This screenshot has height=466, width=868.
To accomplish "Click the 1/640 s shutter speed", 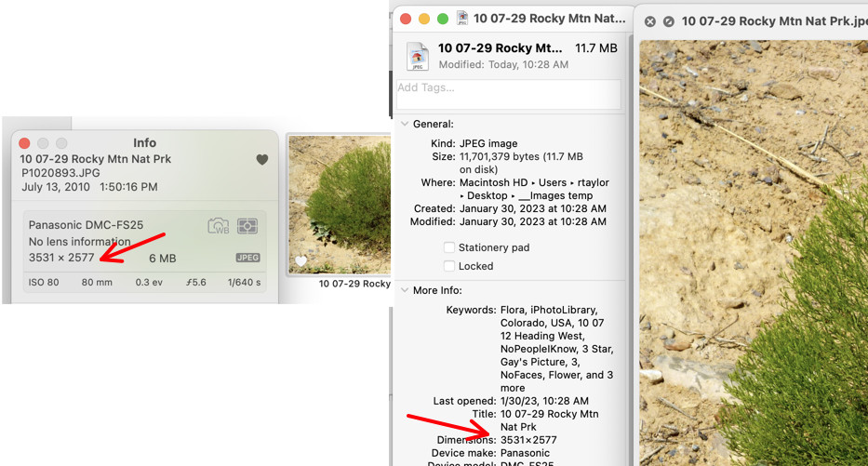I will (x=244, y=282).
